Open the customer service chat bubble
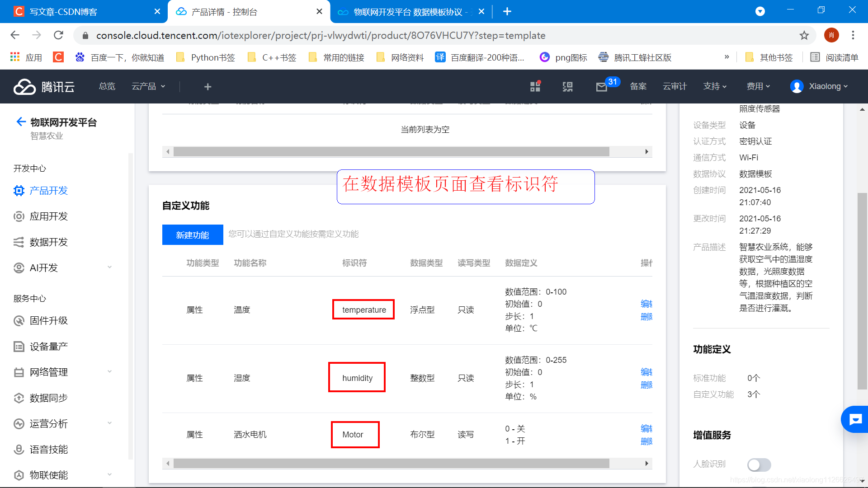868x488 pixels. [x=855, y=419]
